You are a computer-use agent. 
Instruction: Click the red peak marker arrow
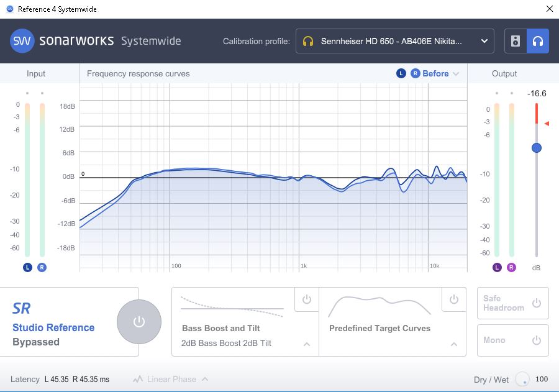point(547,124)
